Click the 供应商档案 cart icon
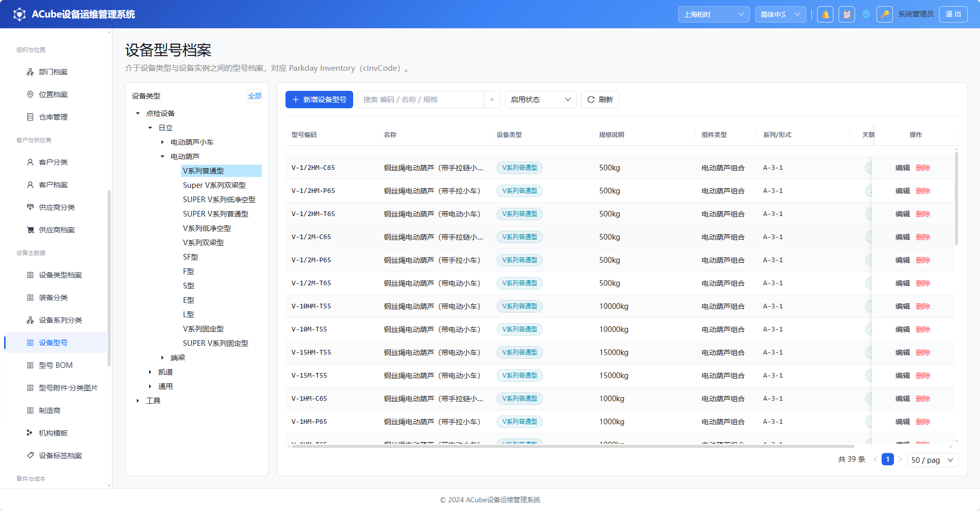This screenshot has height=511, width=980. [x=30, y=230]
